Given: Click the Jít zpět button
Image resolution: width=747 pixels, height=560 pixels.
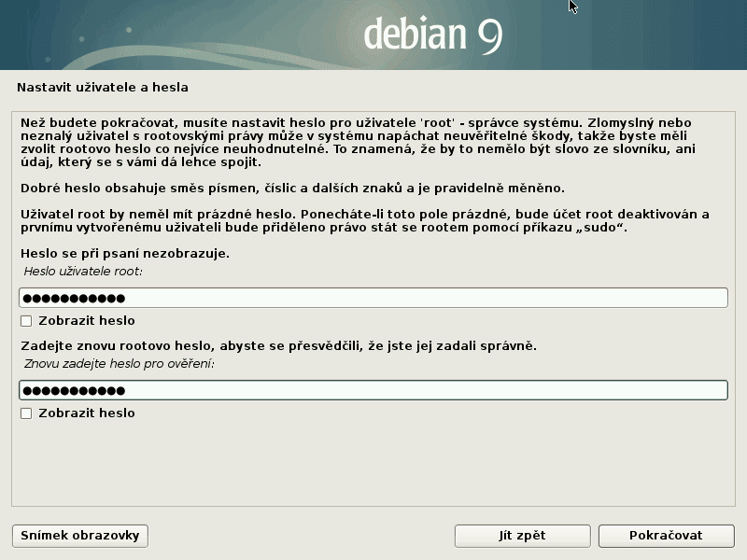Looking at the screenshot, I should click(523, 536).
